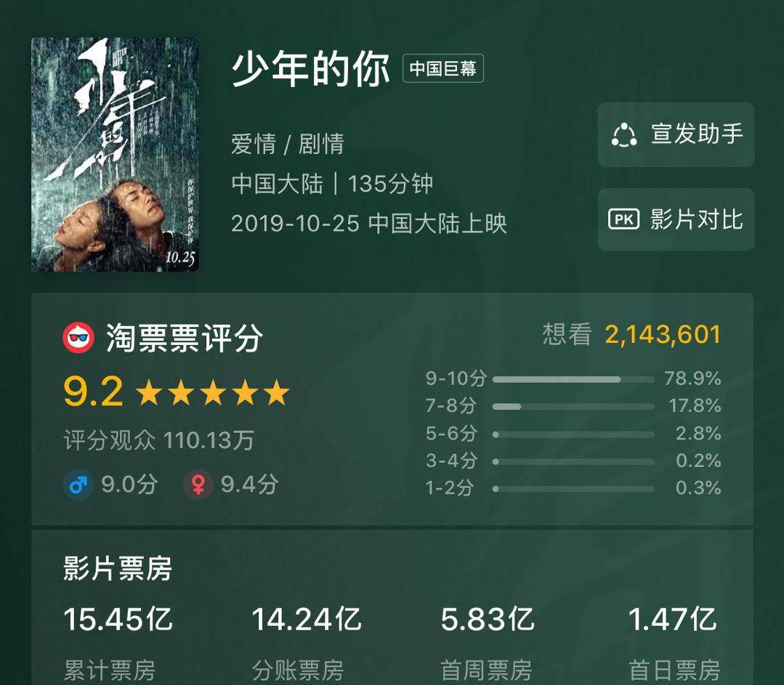
Task: Open the 少年的你 movie poster
Action: tap(115, 155)
